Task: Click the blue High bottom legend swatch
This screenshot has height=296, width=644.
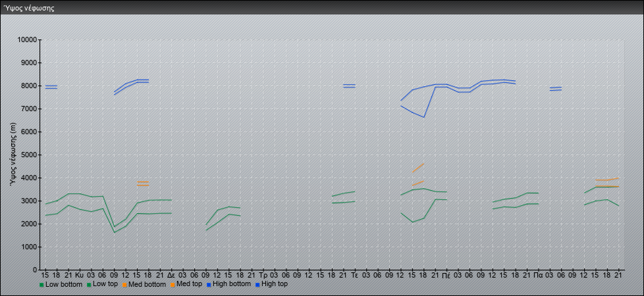Action: click(208, 285)
